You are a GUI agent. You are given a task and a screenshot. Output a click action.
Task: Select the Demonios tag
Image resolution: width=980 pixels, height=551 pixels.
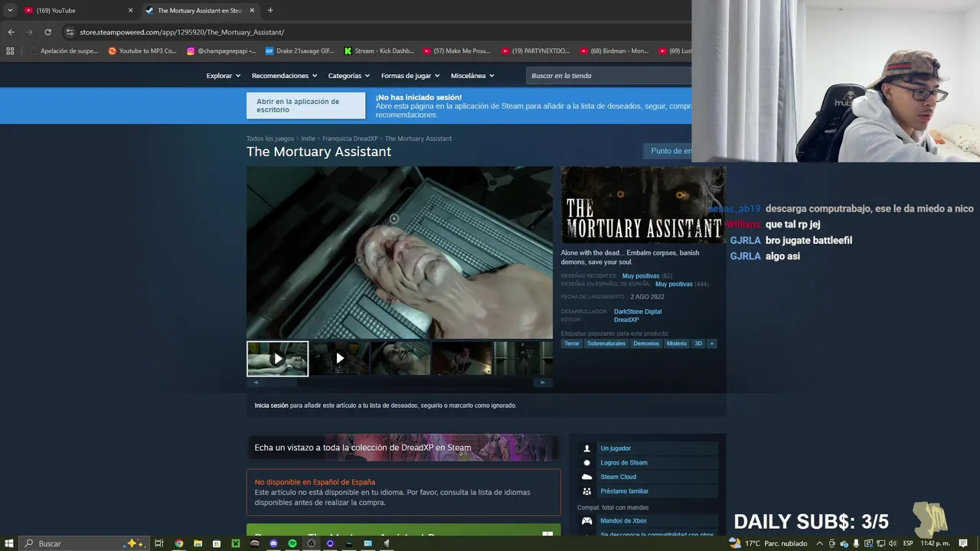click(x=646, y=344)
